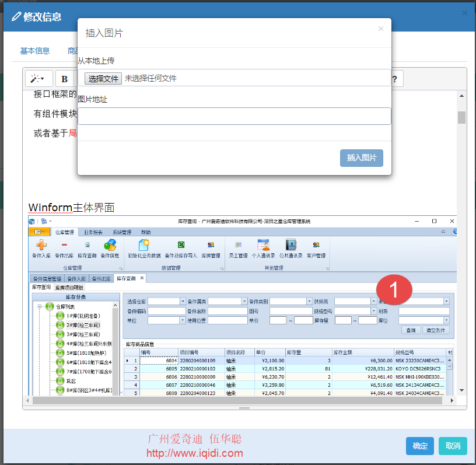Image resolution: width=476 pixels, height=465 pixels.
Task: Place cursor in the 'Winform主体界面' heading text
Action: click(71, 208)
